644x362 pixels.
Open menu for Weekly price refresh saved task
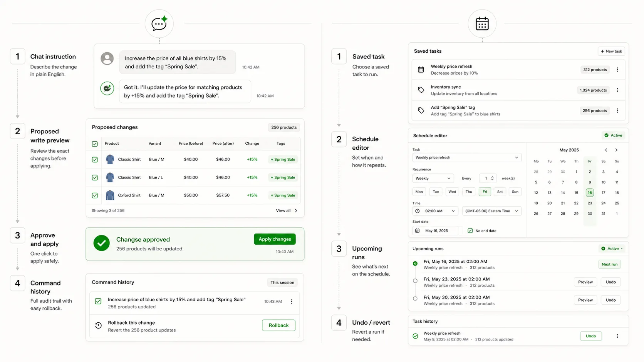tap(617, 70)
